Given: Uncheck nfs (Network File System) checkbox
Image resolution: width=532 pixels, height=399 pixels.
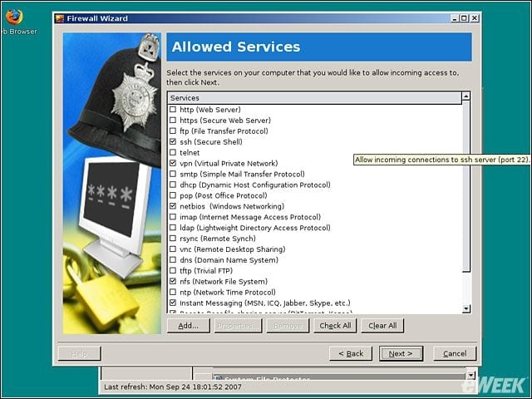Looking at the screenshot, I should tap(173, 281).
